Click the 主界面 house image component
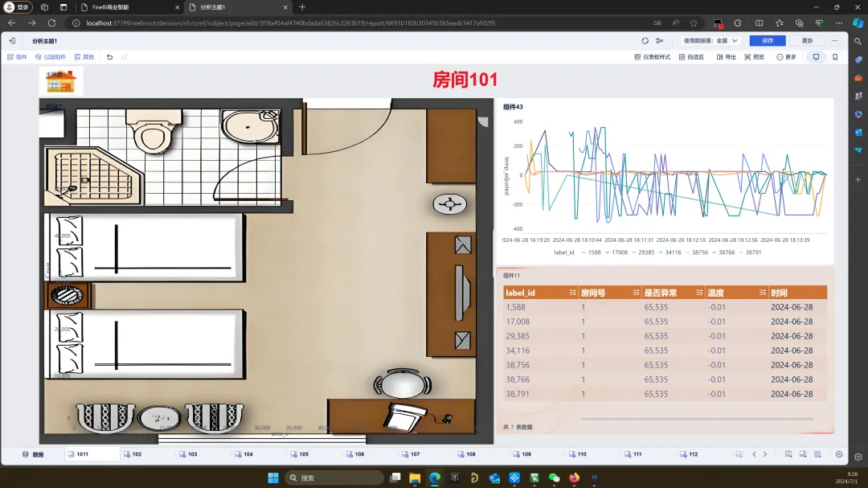868x488 pixels. 61,81
